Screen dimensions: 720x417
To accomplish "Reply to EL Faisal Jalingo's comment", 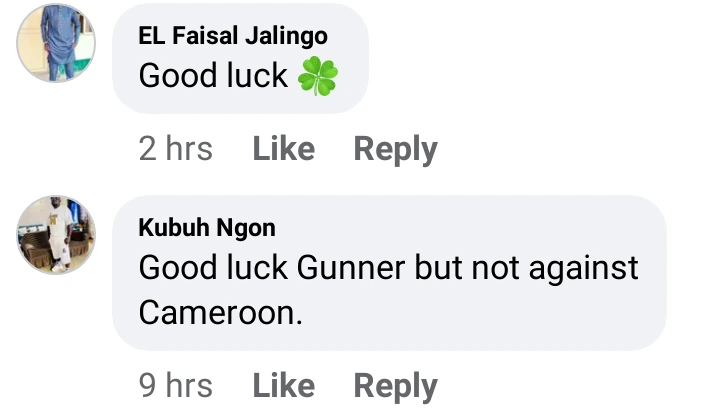I will tap(395, 150).
